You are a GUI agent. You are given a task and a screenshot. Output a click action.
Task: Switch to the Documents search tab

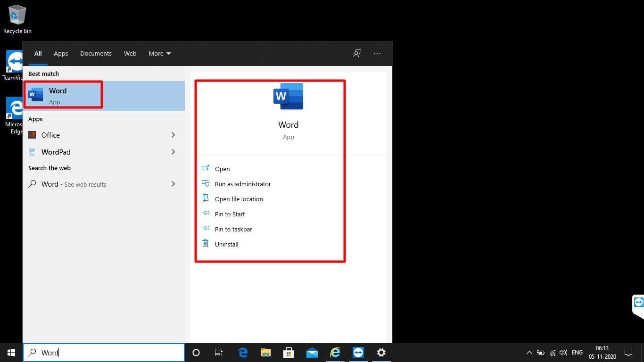96,53
